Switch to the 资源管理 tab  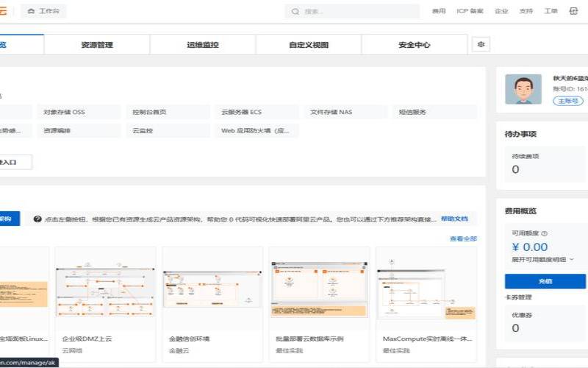coord(97,45)
